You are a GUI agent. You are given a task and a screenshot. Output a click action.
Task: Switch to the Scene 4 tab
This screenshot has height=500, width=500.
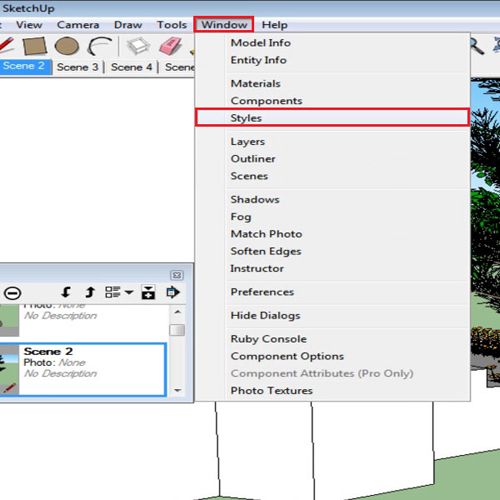point(131,67)
